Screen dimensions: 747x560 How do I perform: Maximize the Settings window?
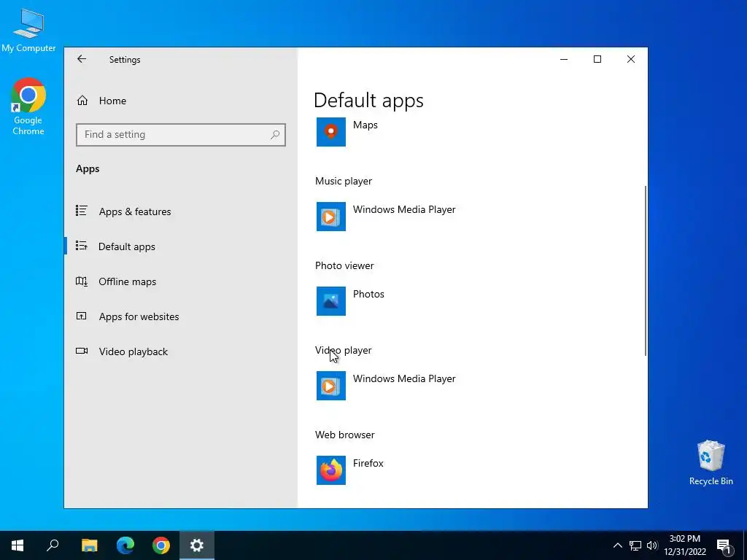(x=597, y=59)
